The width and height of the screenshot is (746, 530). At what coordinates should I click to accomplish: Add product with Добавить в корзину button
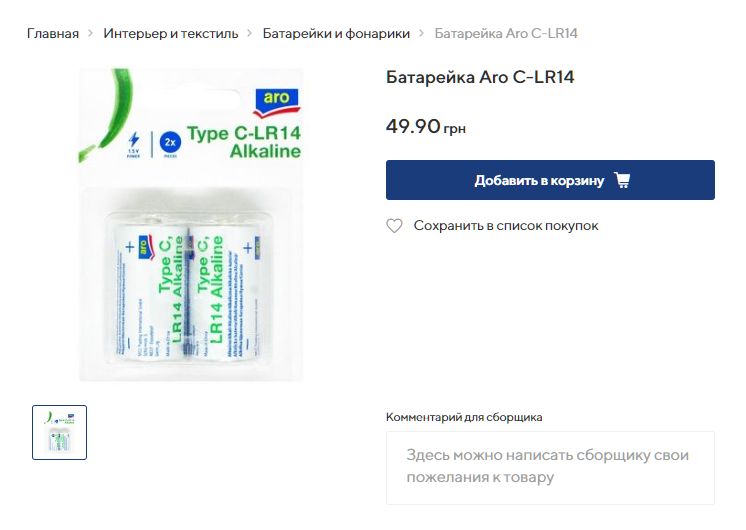pos(550,180)
